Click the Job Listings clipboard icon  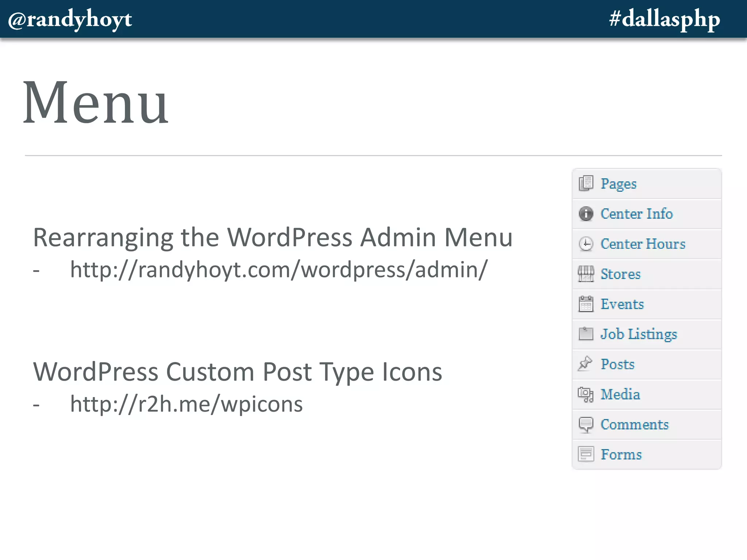[x=586, y=334]
